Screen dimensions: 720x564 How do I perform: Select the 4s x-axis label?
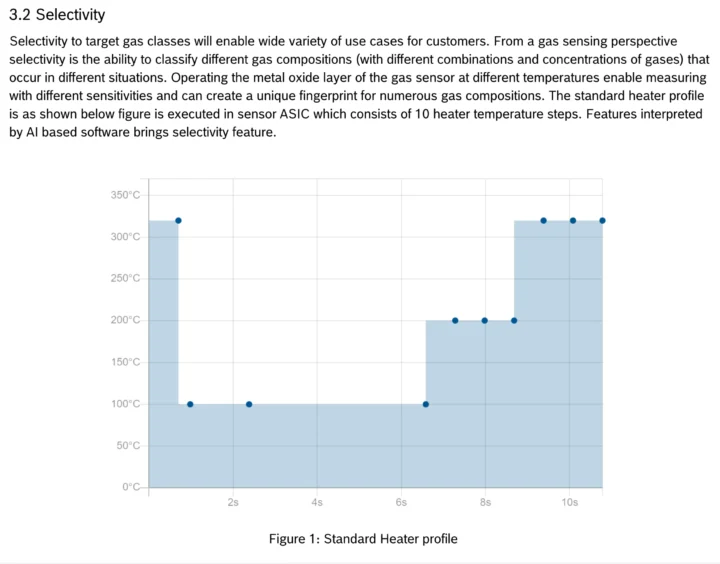tap(317, 502)
